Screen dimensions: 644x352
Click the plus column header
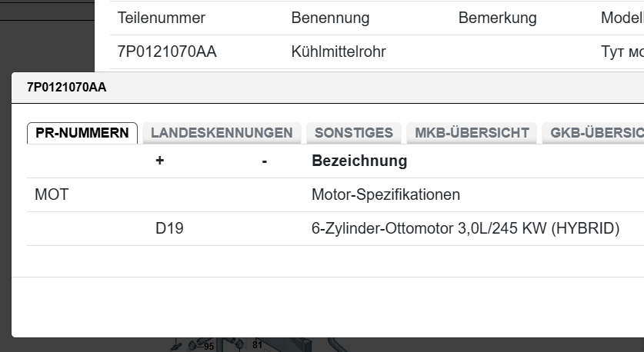160,161
